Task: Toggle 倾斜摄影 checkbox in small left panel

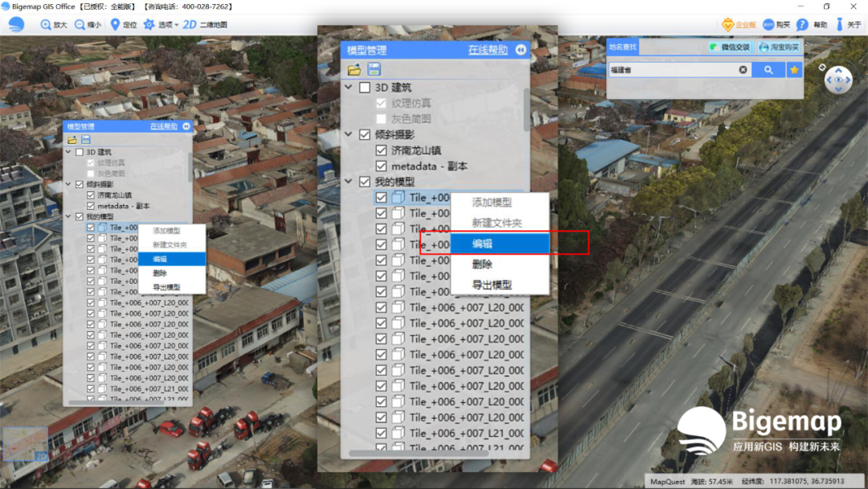Action: (x=79, y=184)
